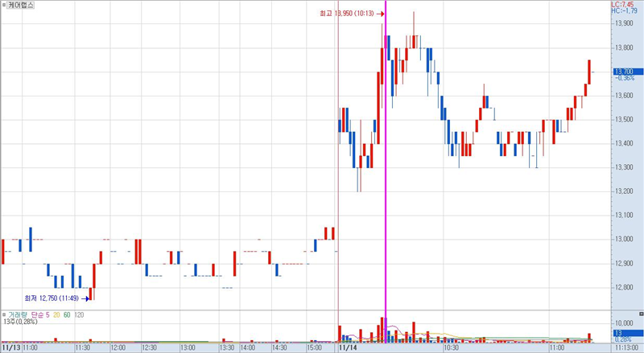The width and height of the screenshot is (644, 353).
Task: Click the LC:7.45 indicator at top right
Action: [624, 4]
